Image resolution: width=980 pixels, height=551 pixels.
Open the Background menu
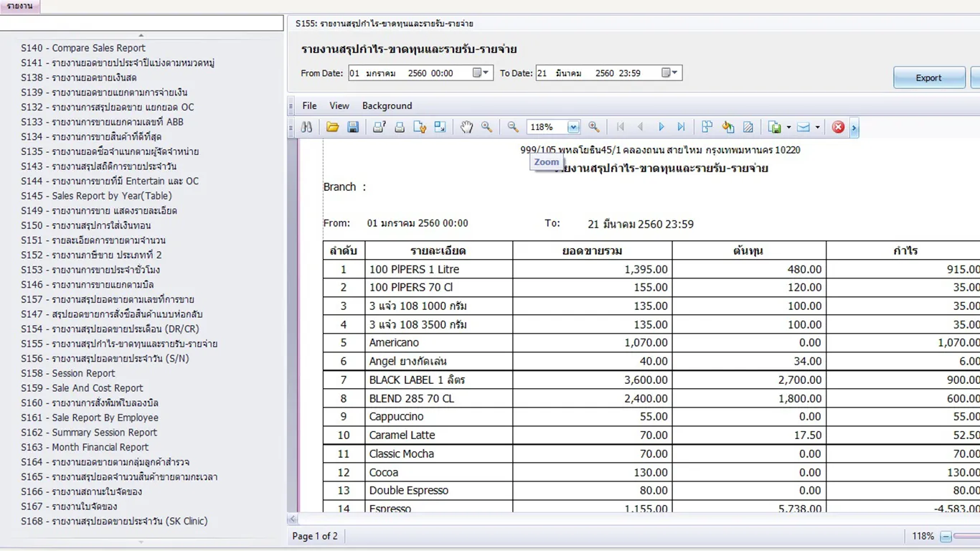[x=387, y=105]
